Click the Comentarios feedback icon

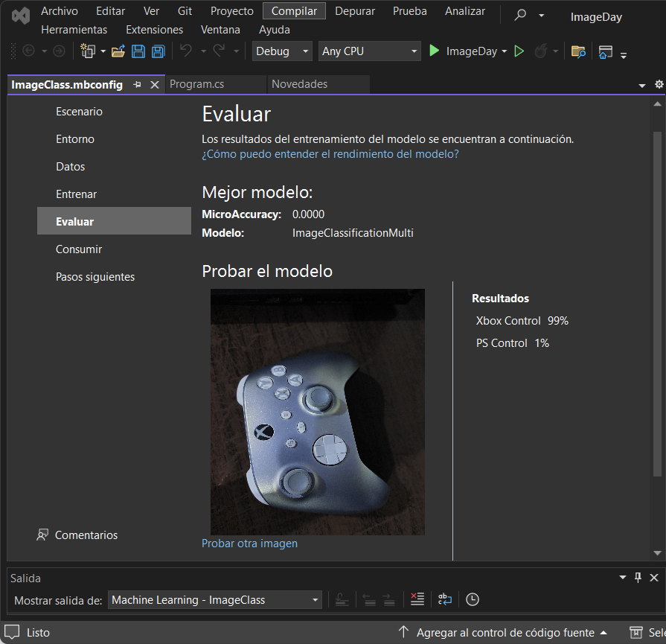42,535
